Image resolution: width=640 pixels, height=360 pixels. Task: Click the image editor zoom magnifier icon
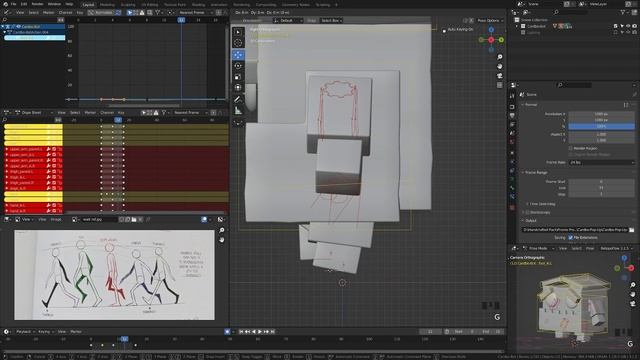click(x=222, y=230)
